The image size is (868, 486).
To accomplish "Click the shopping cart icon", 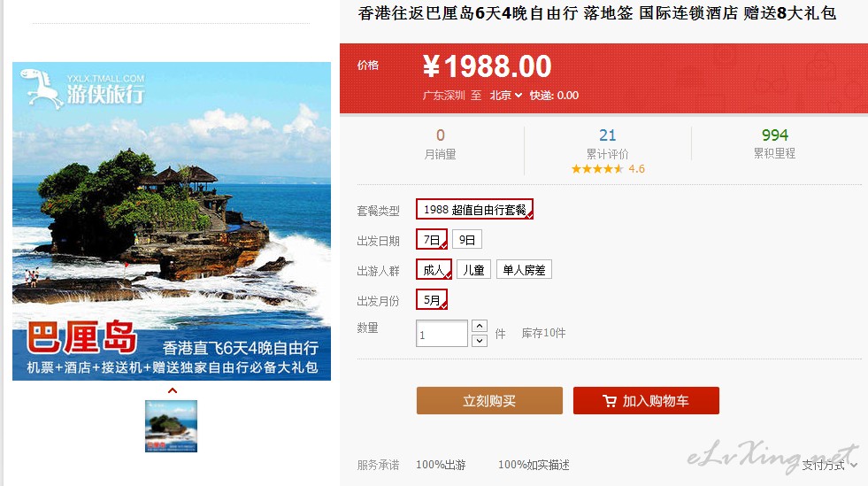I will point(610,401).
